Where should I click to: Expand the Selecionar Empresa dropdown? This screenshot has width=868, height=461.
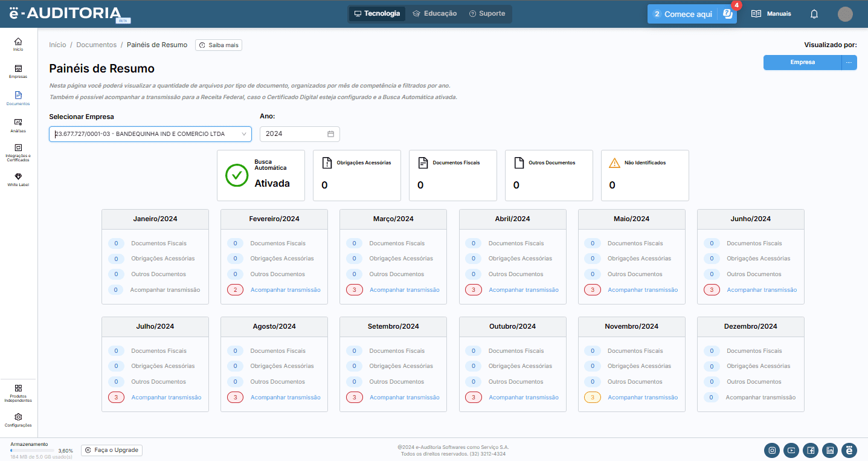150,134
